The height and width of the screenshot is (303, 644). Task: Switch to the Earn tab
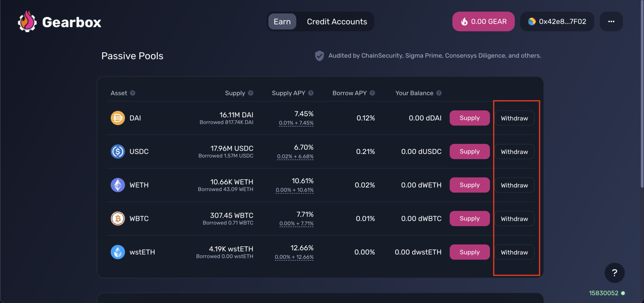tap(282, 22)
